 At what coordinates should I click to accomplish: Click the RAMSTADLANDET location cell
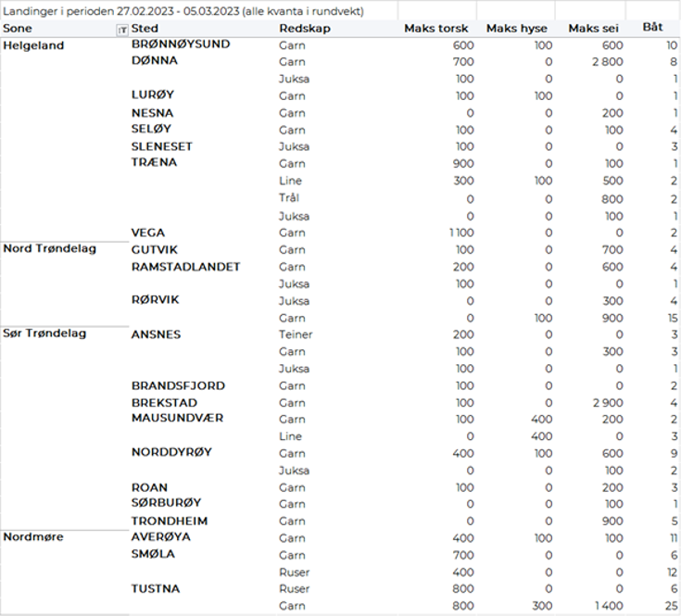click(x=185, y=267)
